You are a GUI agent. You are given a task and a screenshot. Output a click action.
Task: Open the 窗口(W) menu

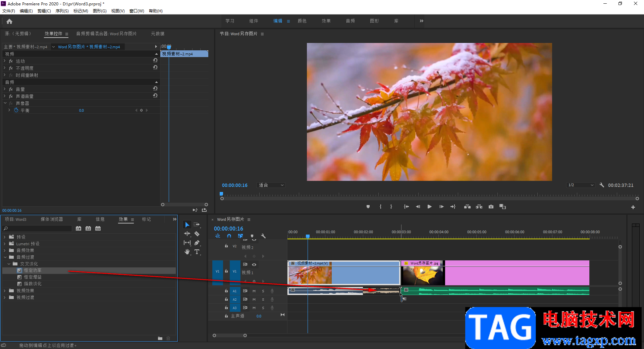(x=137, y=11)
